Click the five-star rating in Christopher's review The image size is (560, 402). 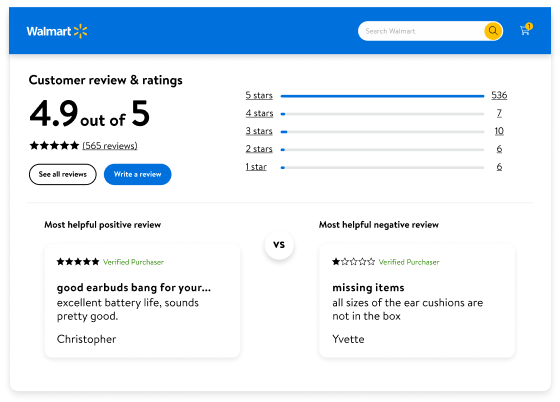pyautogui.click(x=78, y=262)
